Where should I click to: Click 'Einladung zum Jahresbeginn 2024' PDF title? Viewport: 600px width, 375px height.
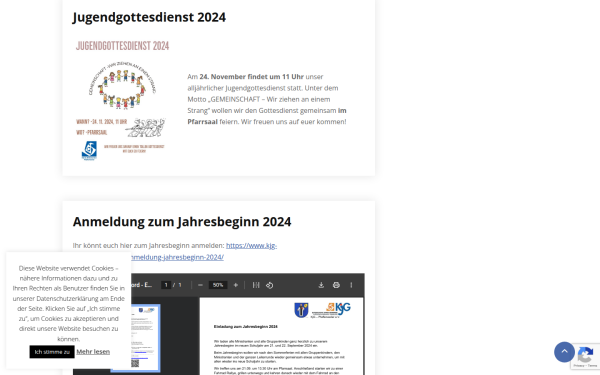(246, 327)
